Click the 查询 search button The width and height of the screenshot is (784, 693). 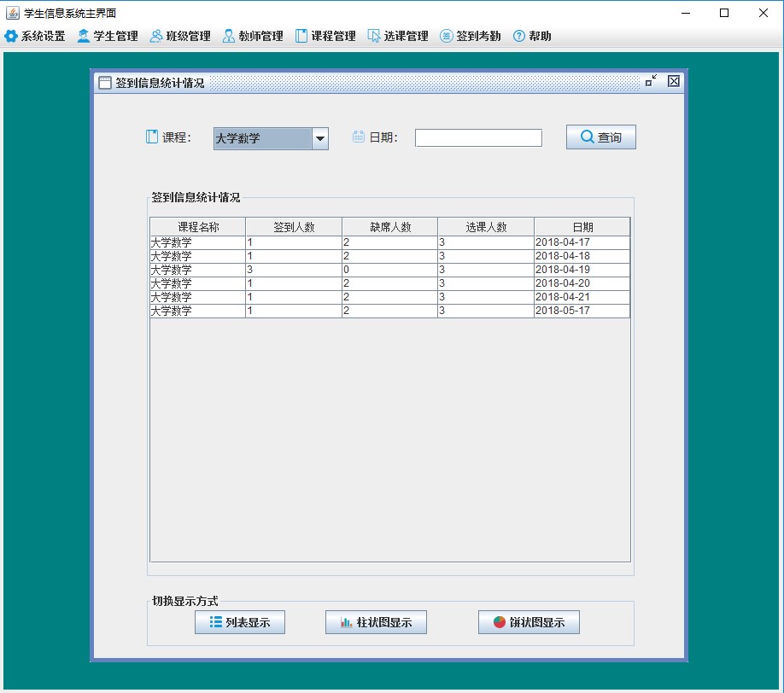601,137
